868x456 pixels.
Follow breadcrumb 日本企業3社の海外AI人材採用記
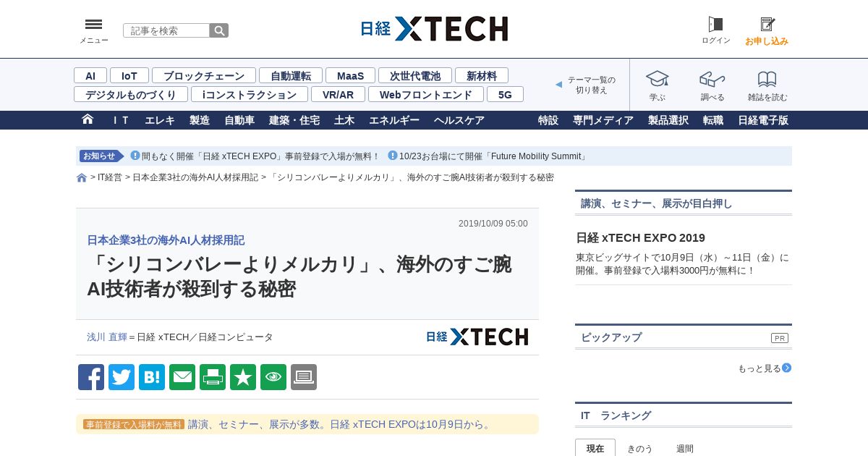click(195, 177)
